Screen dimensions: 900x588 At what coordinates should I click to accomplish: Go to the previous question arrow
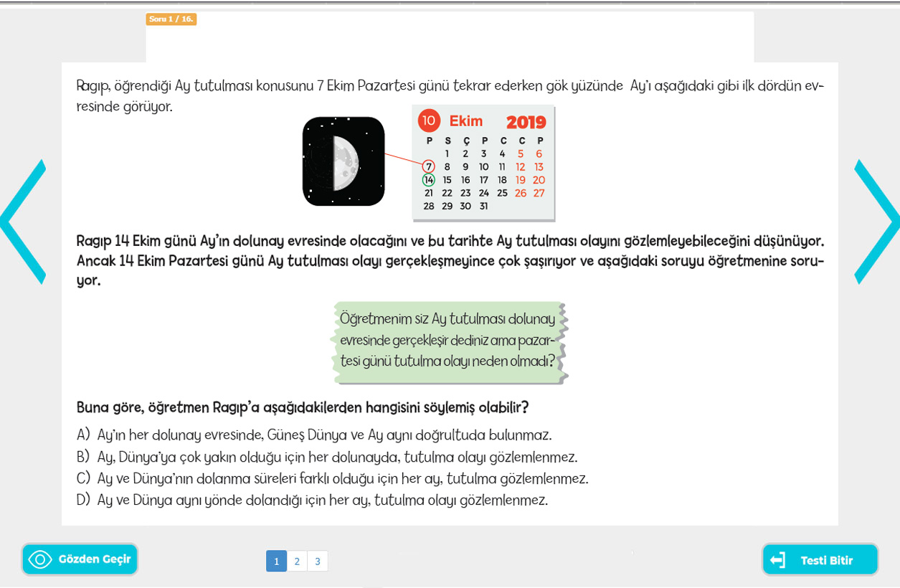pyautogui.click(x=23, y=222)
